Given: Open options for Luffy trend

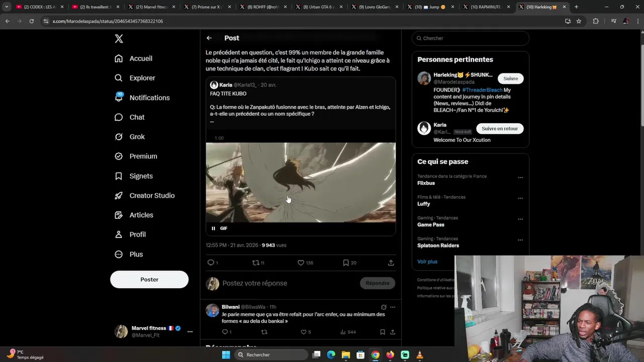Looking at the screenshot, I should click(x=520, y=198).
